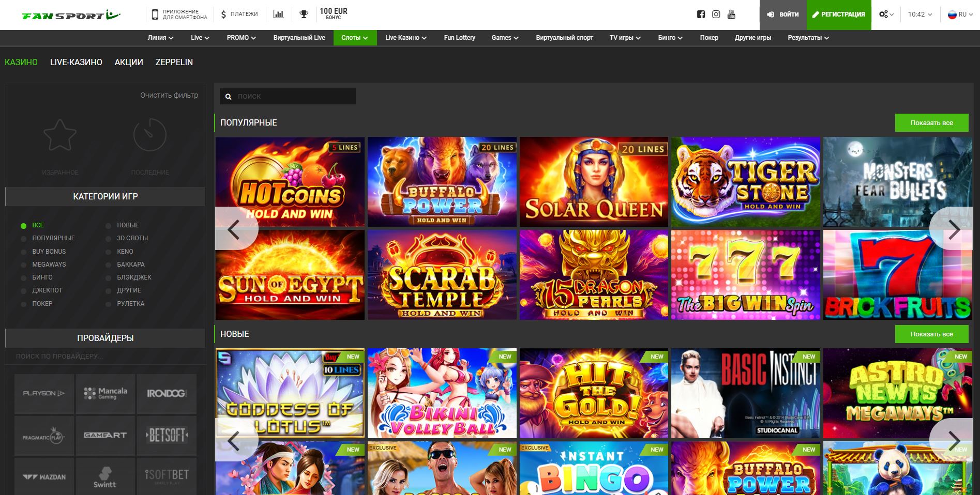The image size is (980, 495).
Task: Open the recent games clock icon
Action: 150,135
